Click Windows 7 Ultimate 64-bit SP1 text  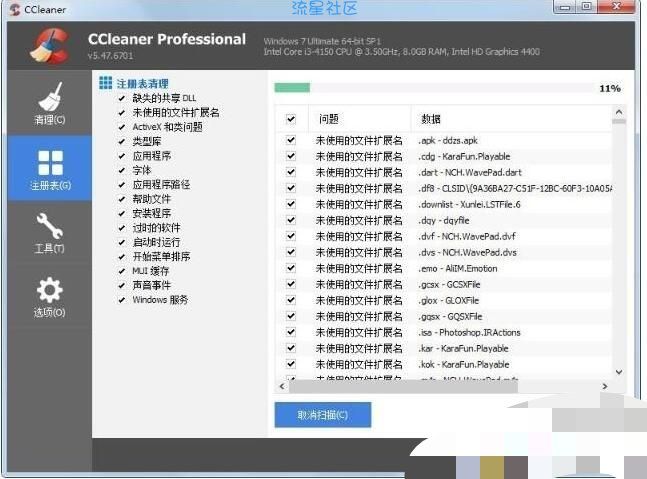(322, 41)
